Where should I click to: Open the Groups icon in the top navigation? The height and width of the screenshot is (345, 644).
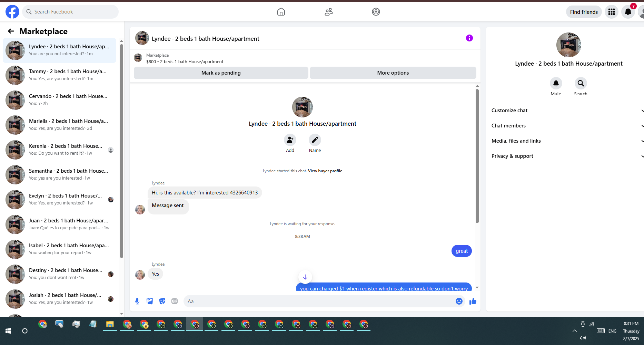[x=376, y=12]
